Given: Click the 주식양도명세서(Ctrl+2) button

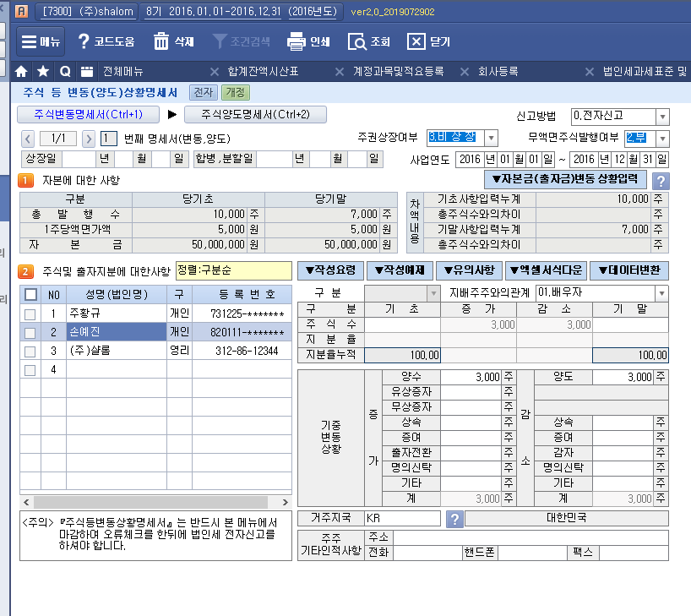Looking at the screenshot, I should pos(255,115).
